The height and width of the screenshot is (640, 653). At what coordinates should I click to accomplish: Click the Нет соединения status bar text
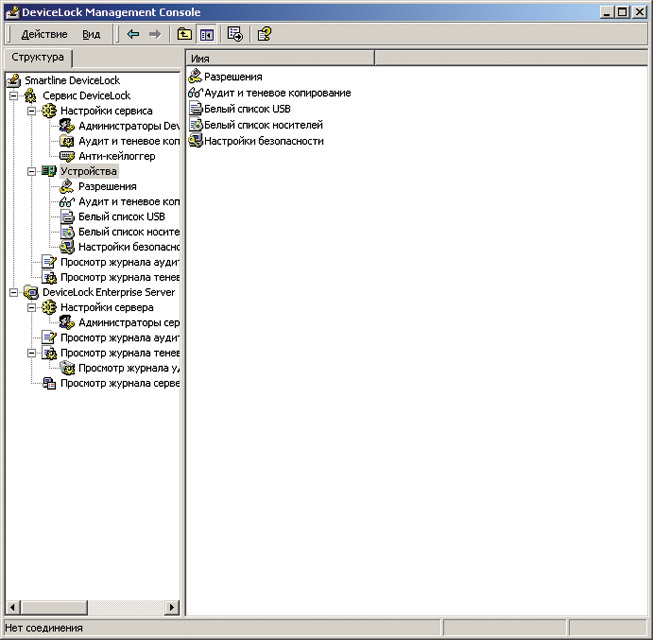[x=44, y=628]
